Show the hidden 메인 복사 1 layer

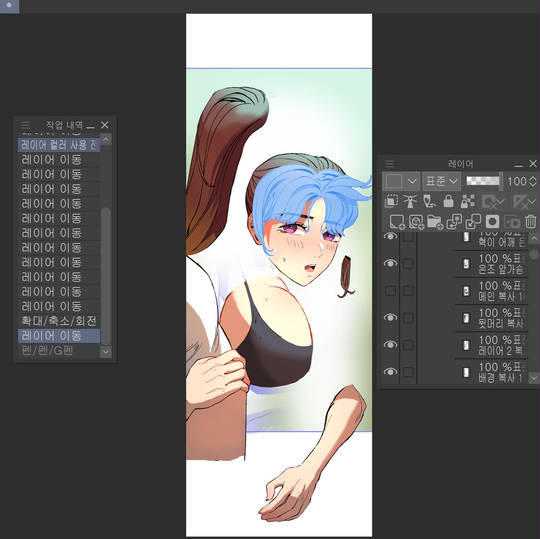point(391,291)
